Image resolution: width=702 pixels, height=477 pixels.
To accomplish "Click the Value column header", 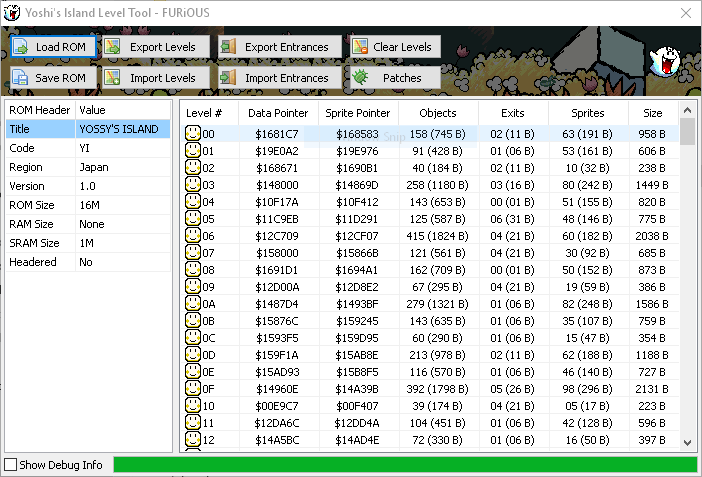I will click(x=123, y=110).
